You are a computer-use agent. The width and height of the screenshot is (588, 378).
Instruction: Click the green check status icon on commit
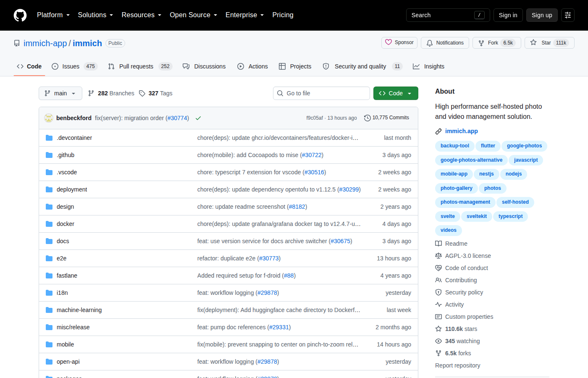click(198, 118)
